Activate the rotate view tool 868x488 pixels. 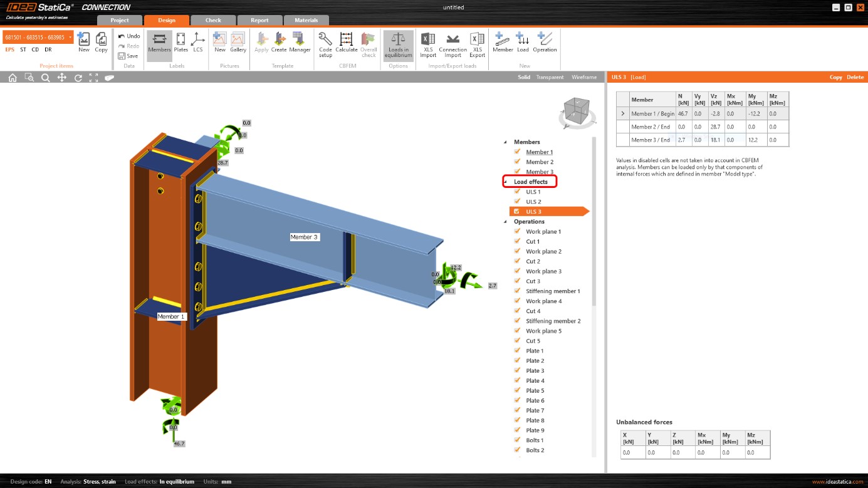point(78,78)
